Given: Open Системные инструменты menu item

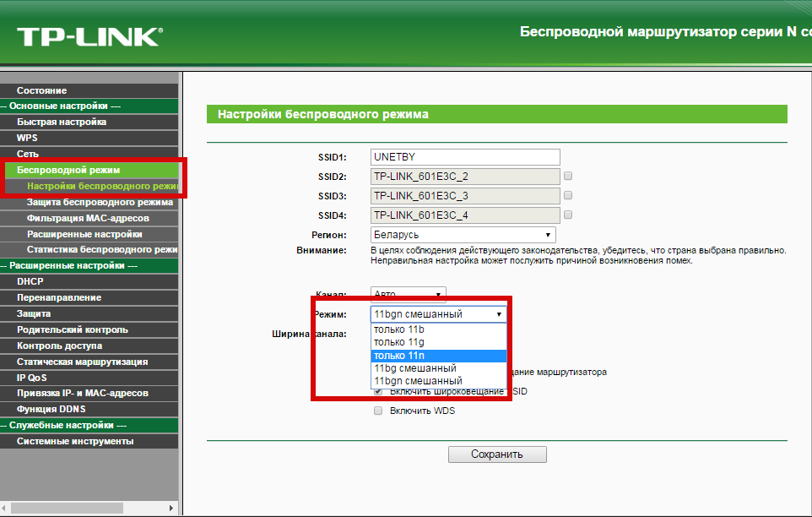Looking at the screenshot, I should (89, 441).
